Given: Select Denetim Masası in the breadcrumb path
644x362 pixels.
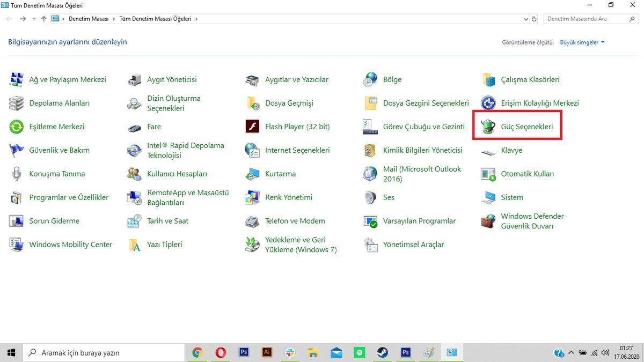Looking at the screenshot, I should pyautogui.click(x=89, y=19).
